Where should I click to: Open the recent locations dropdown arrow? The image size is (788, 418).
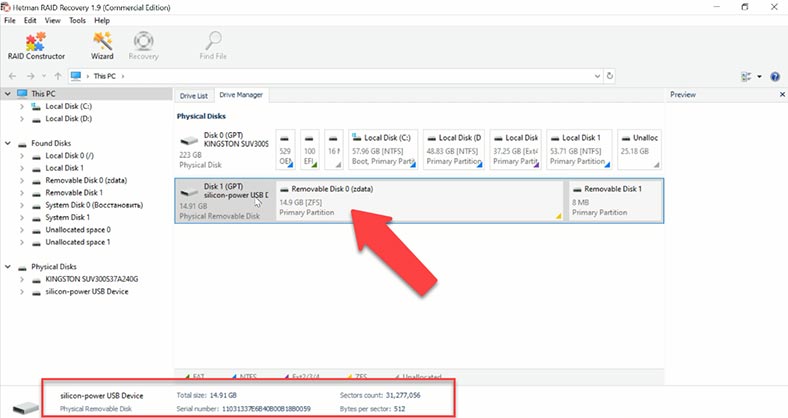point(44,76)
